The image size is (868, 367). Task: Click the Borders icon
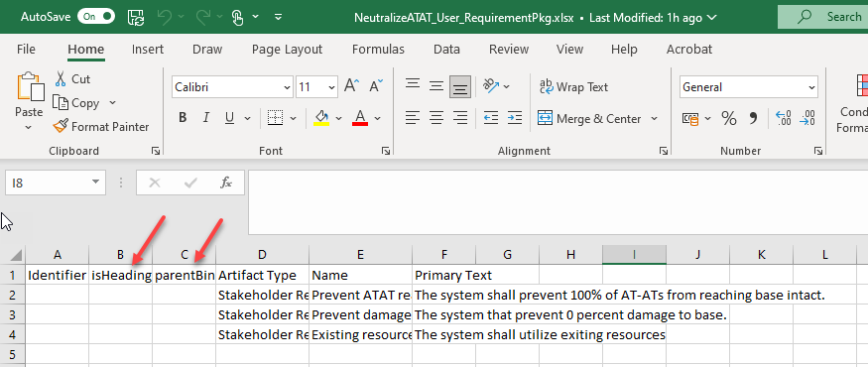coord(275,118)
